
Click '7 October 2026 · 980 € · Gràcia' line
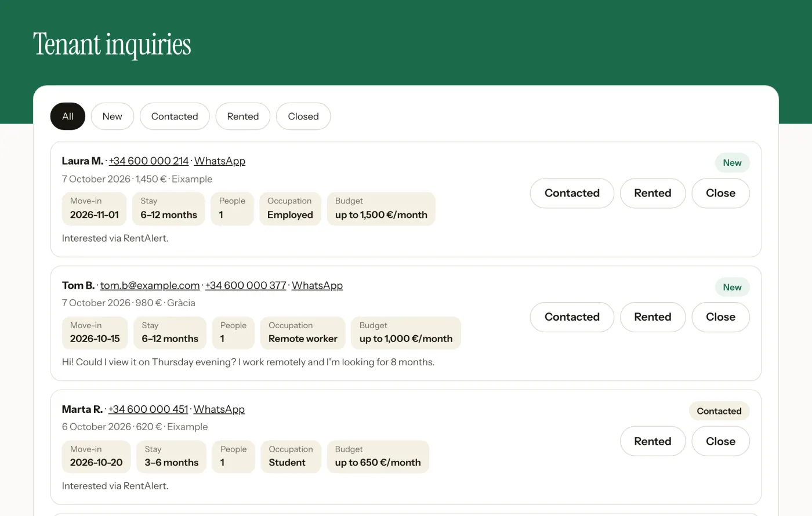click(x=129, y=303)
